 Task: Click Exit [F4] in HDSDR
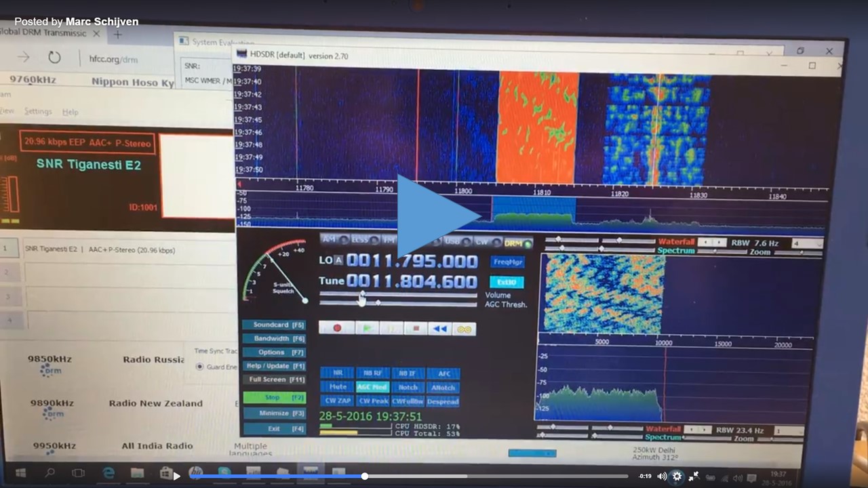275,429
